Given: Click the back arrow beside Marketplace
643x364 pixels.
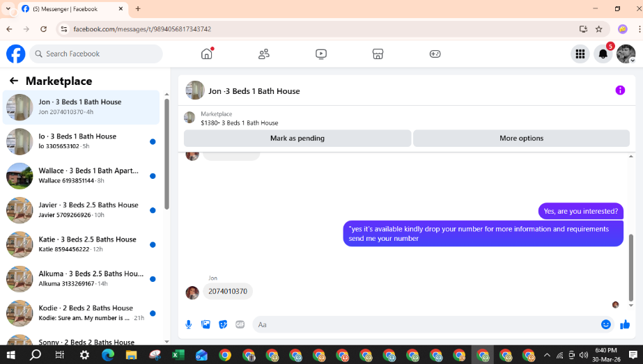Looking at the screenshot, I should pos(14,81).
